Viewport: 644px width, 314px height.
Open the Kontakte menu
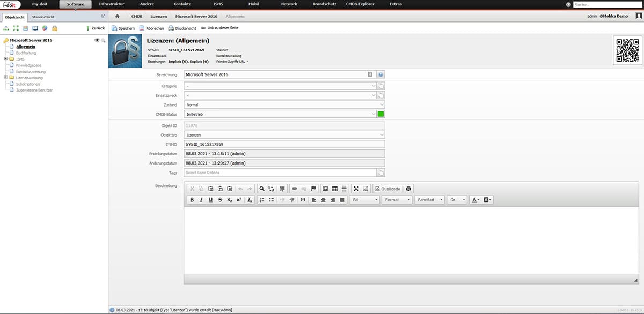click(182, 4)
